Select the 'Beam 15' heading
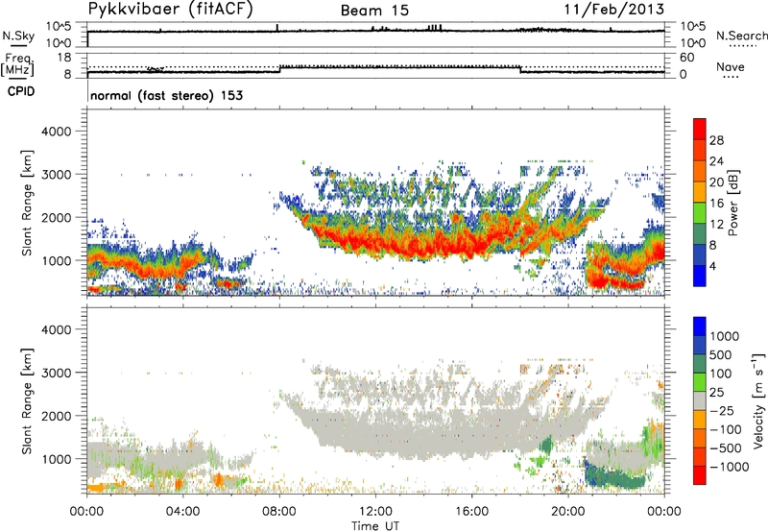This screenshot has width=768, height=532. (374, 11)
